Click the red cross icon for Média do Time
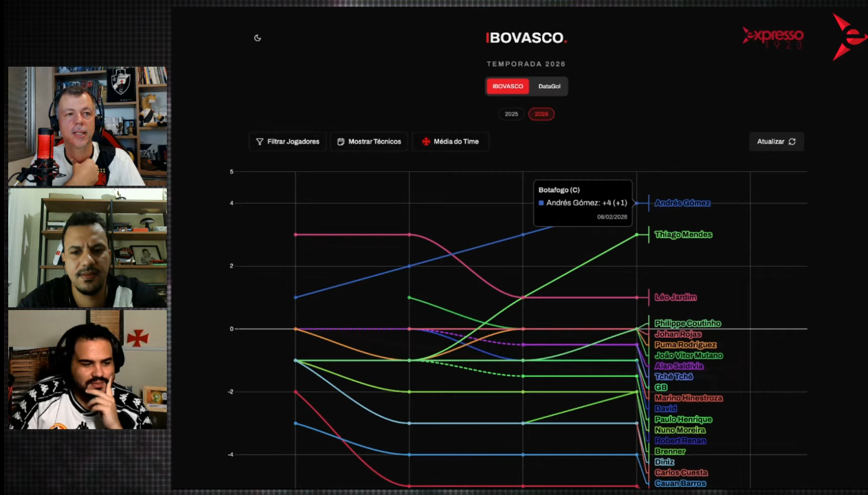The image size is (868, 495). [426, 142]
